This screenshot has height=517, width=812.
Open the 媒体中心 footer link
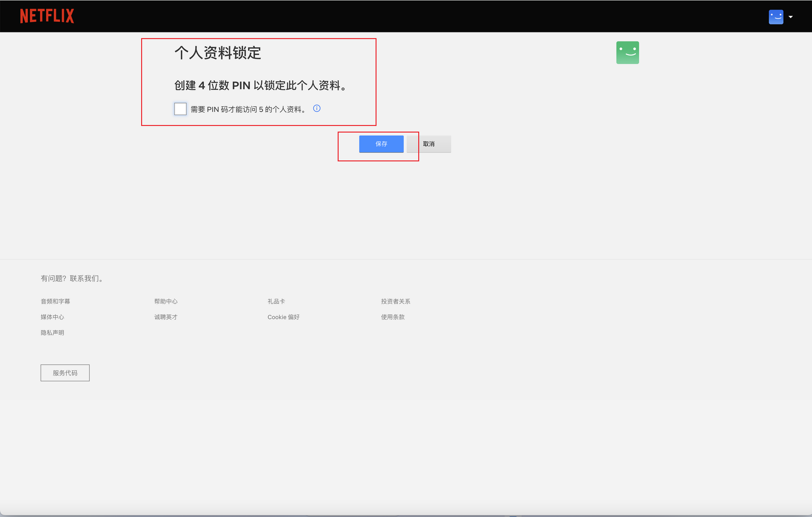[x=52, y=317]
